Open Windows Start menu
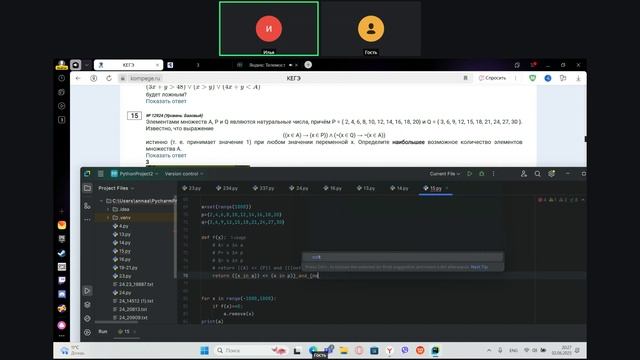The image size is (640, 360). click(x=204, y=350)
